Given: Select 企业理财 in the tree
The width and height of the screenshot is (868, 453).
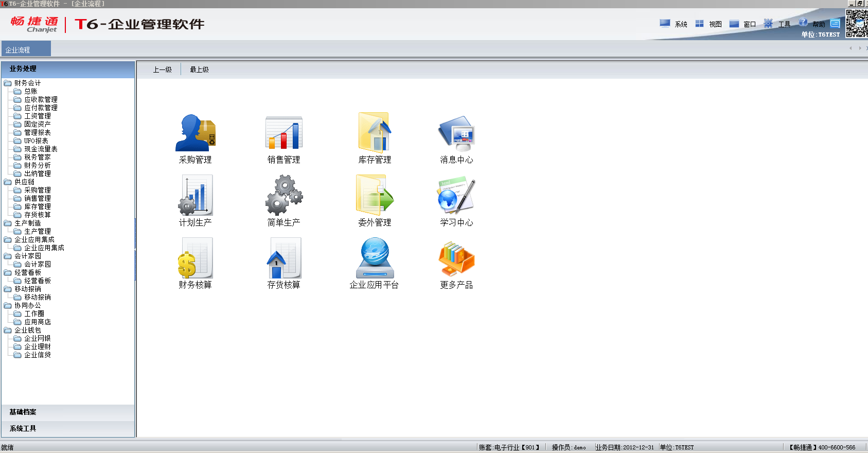Looking at the screenshot, I should coord(38,346).
